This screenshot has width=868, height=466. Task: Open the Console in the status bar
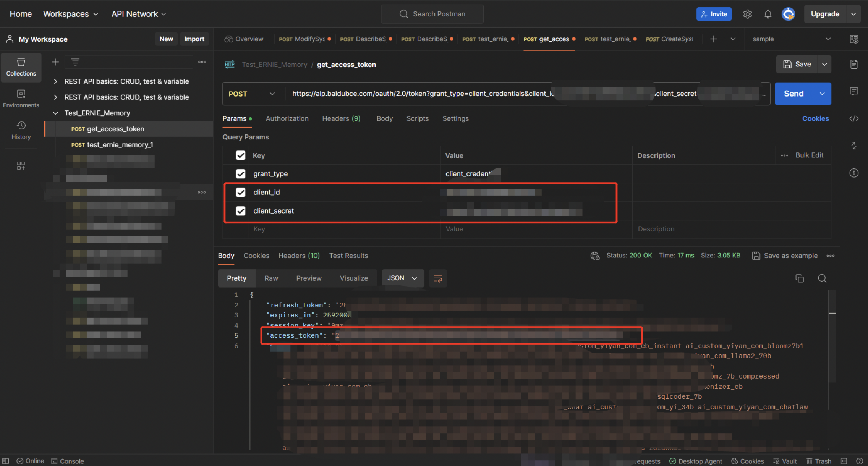(x=68, y=461)
